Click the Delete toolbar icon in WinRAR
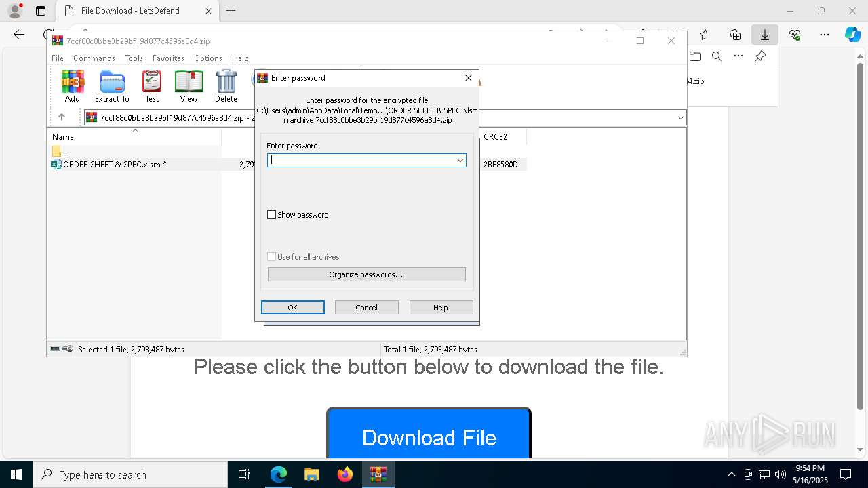Image resolution: width=868 pixels, height=488 pixels. coord(226,86)
